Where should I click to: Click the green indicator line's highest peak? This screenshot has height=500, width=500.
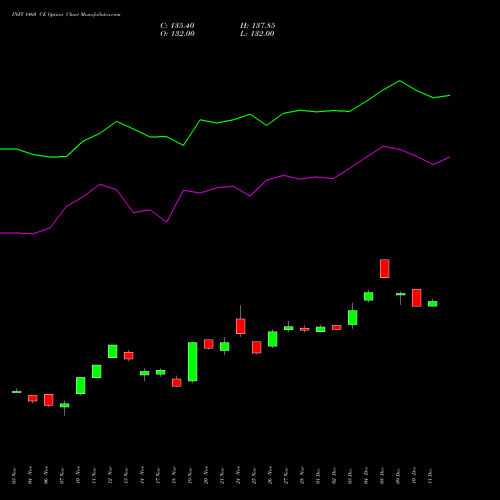tap(400, 81)
